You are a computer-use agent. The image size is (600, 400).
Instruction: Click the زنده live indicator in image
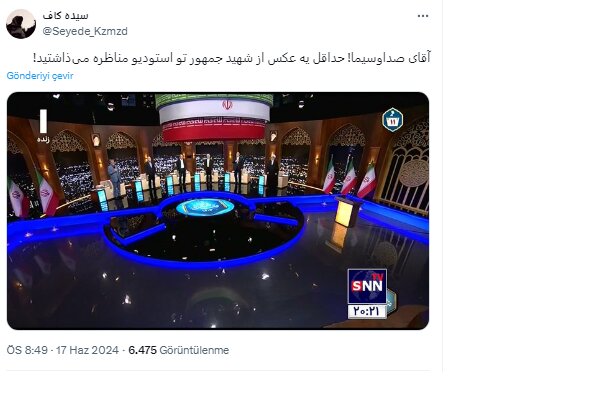point(43,126)
